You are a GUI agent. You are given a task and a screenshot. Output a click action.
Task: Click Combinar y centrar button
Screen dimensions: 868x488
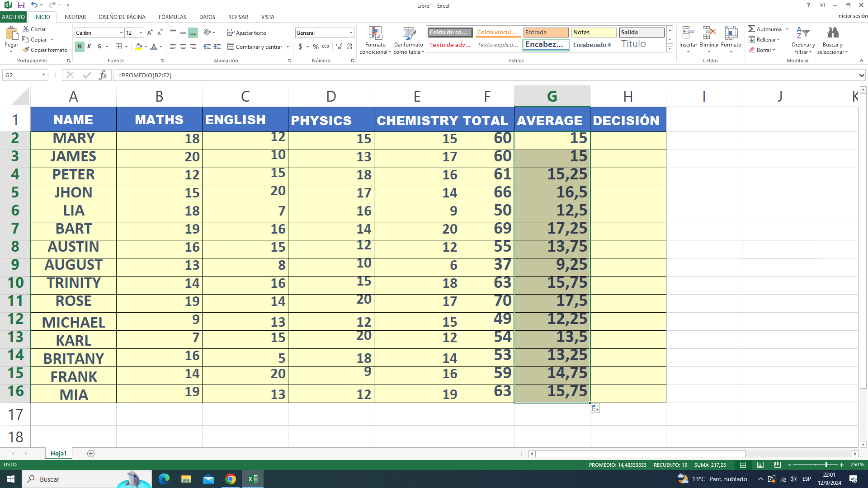pos(255,47)
